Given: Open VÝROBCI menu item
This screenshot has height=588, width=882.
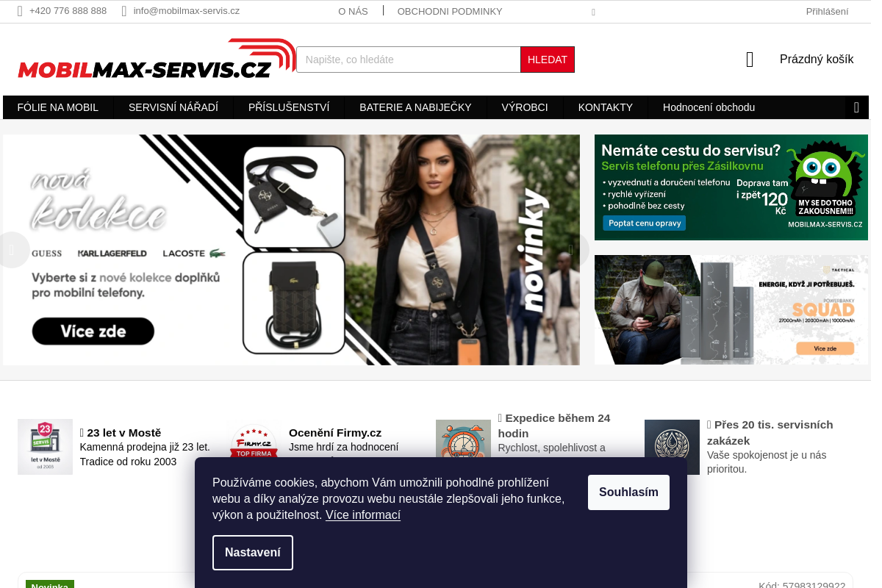Looking at the screenshot, I should (x=525, y=107).
